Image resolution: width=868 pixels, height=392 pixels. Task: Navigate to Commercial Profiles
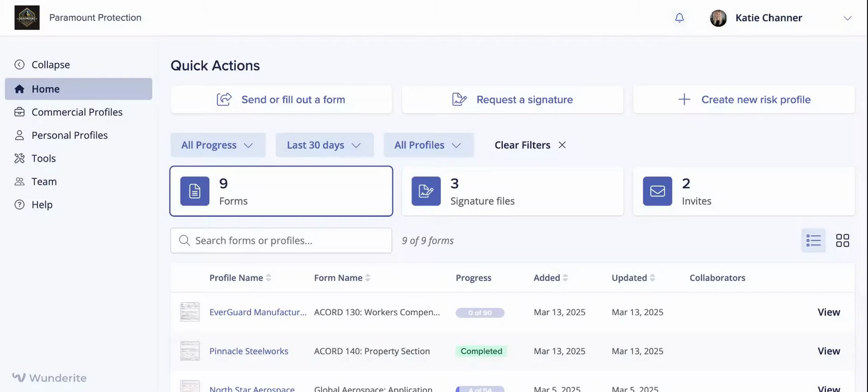[77, 112]
